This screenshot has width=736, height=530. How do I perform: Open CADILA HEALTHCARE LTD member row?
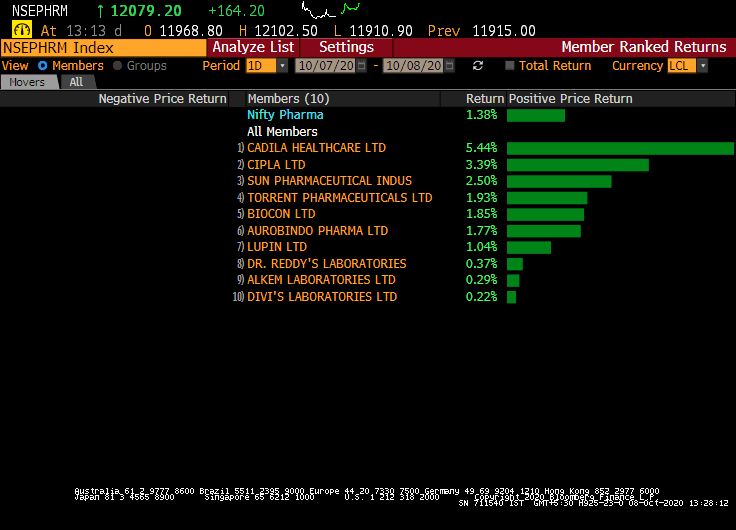click(x=316, y=148)
